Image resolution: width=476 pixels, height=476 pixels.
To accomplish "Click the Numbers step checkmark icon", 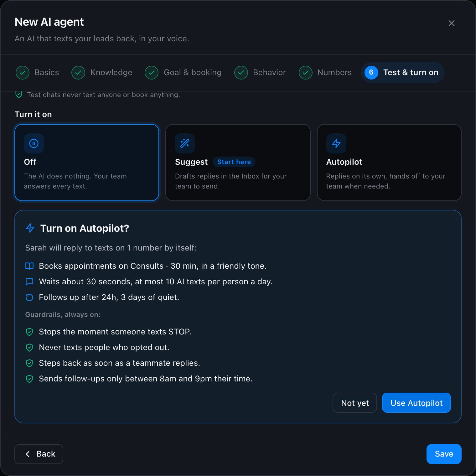I will (306, 73).
